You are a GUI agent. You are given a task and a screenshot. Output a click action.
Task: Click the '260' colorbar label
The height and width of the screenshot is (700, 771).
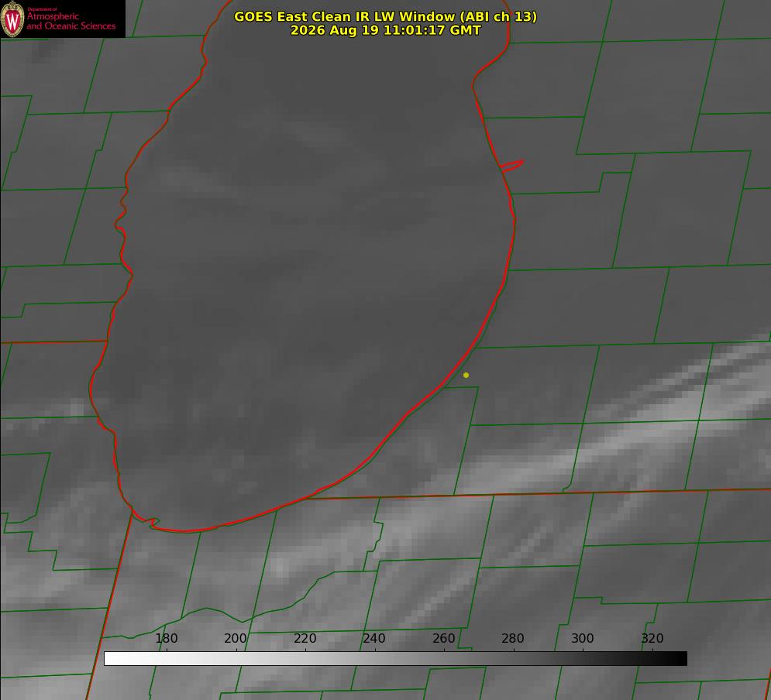click(x=443, y=638)
